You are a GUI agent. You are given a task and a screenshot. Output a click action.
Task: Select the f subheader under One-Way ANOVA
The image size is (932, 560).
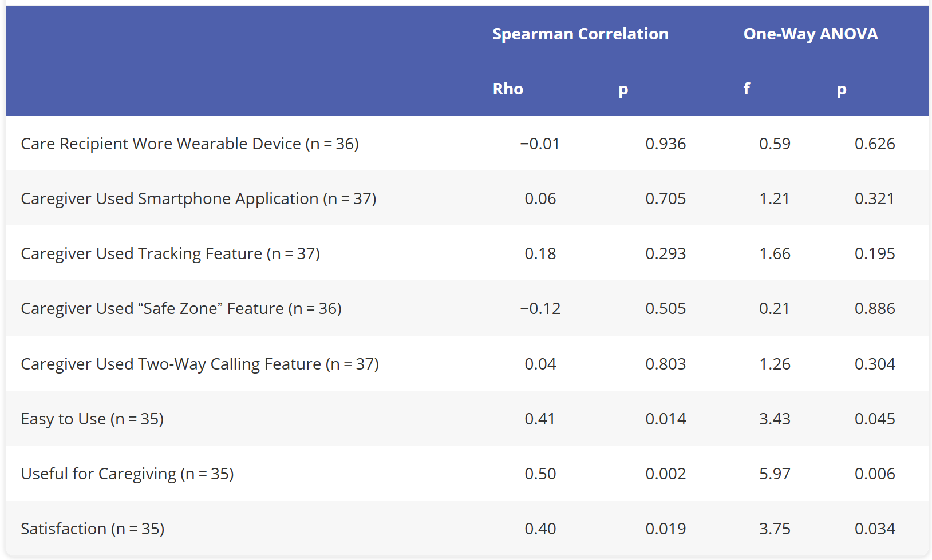pyautogui.click(x=747, y=89)
